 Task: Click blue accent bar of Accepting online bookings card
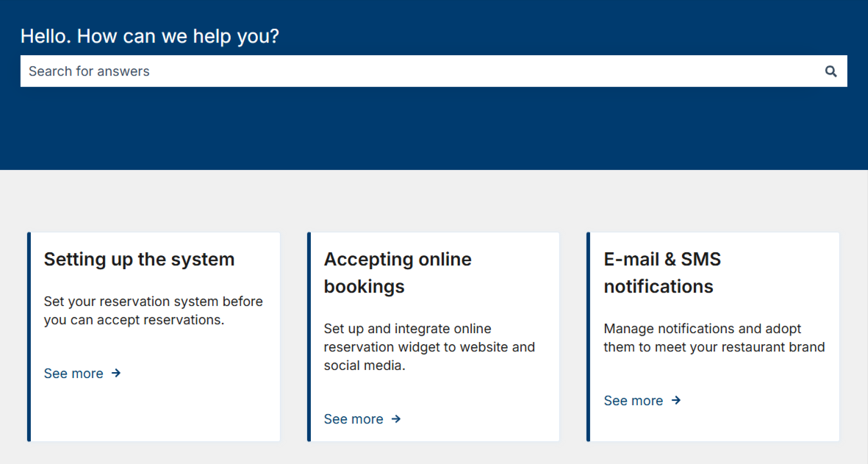pyautogui.click(x=309, y=337)
